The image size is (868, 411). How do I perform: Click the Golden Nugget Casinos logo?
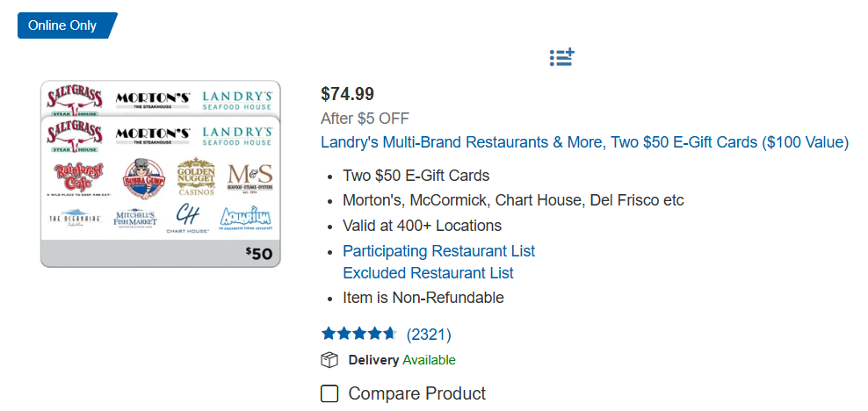coord(196,177)
